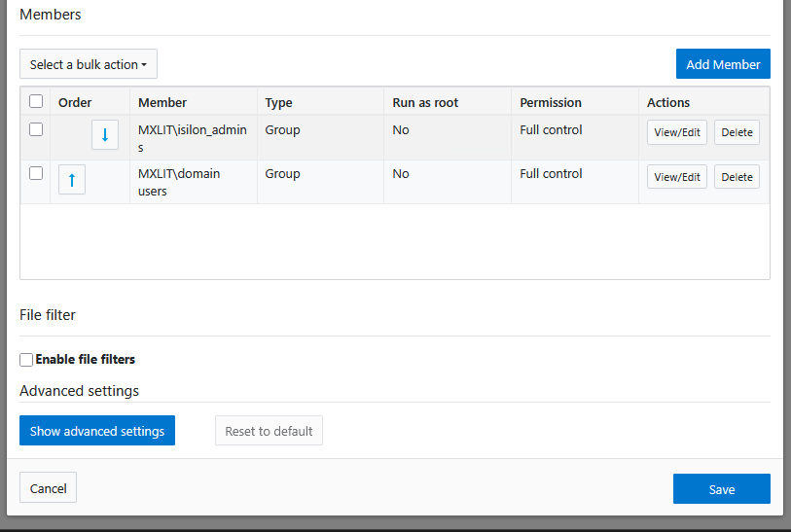Image resolution: width=791 pixels, height=532 pixels.
Task: Cancel the share dialog
Action: (x=48, y=488)
